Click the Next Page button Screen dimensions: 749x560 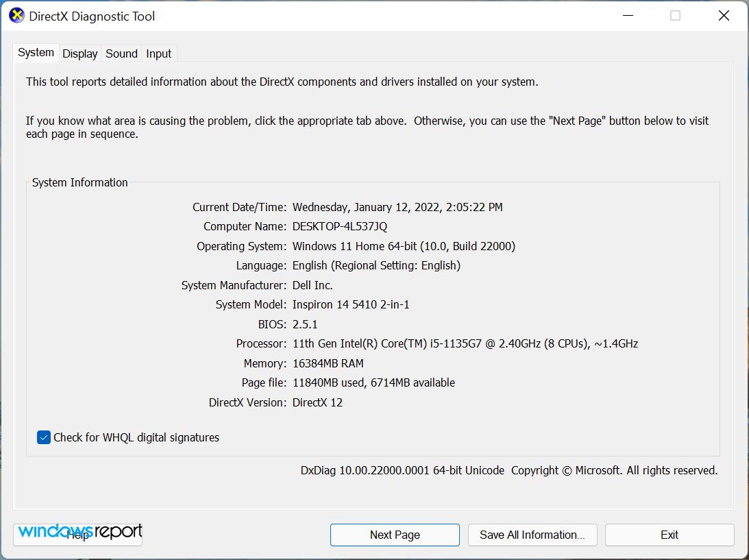[x=395, y=535]
